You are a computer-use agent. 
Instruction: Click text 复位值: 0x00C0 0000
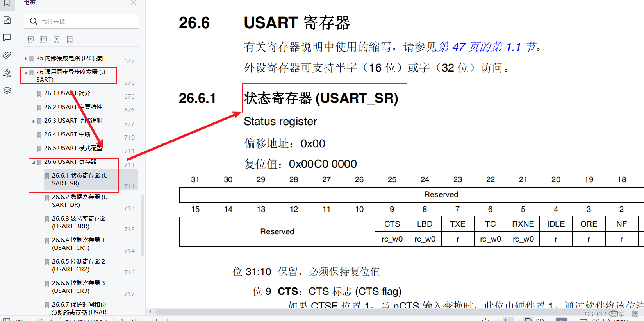(301, 164)
